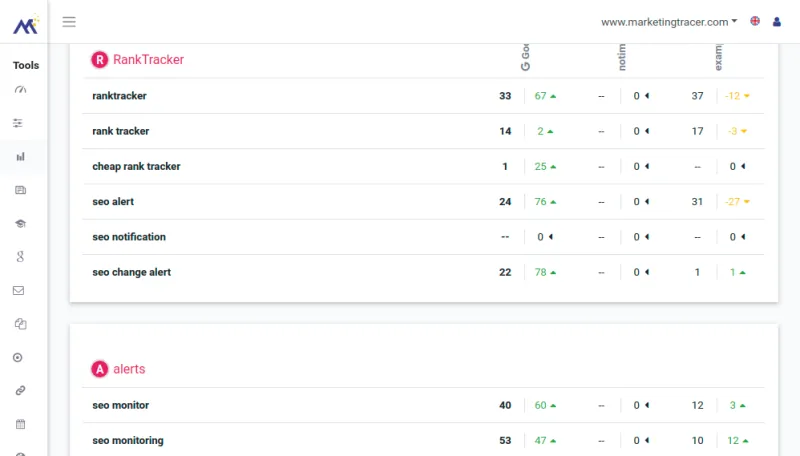Click the Google column header
This screenshot has width=800, height=456.
tap(526, 57)
